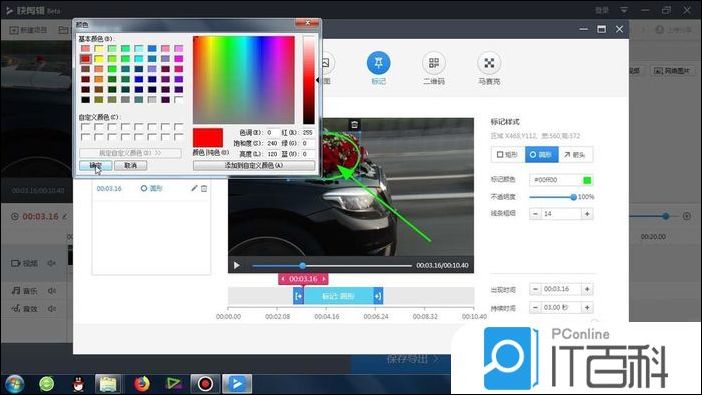
Task: Decrease line thickness with minus button
Action: (x=535, y=214)
